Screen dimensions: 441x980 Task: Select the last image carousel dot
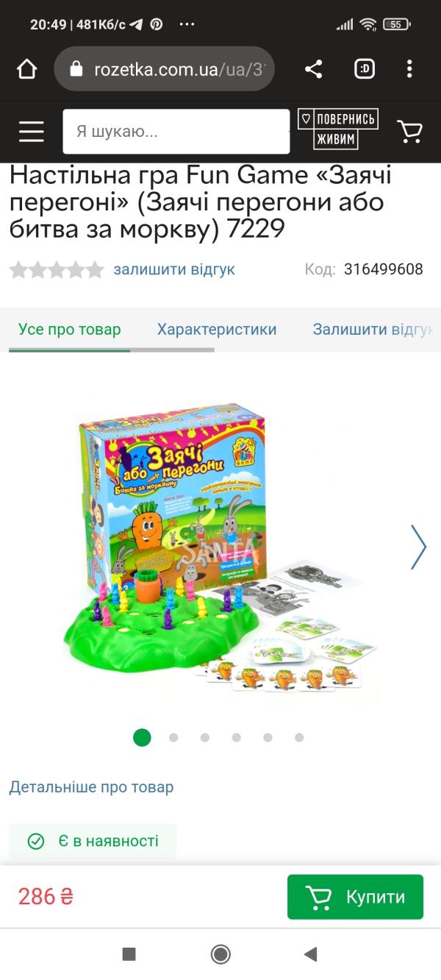pos(299,737)
